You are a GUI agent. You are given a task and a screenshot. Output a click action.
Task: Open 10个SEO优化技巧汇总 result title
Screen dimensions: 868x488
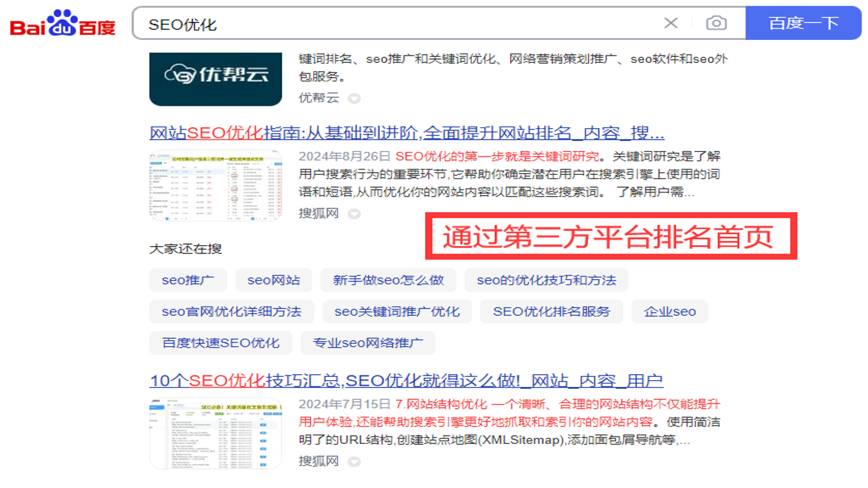(x=406, y=380)
